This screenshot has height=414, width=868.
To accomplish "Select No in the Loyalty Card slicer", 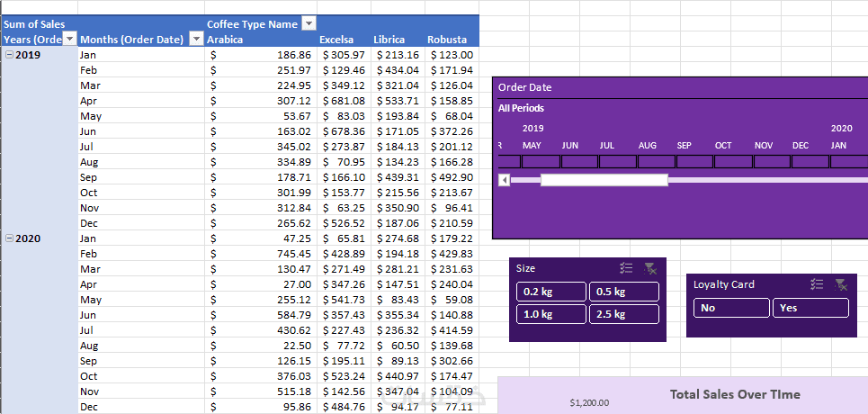I will [731, 308].
